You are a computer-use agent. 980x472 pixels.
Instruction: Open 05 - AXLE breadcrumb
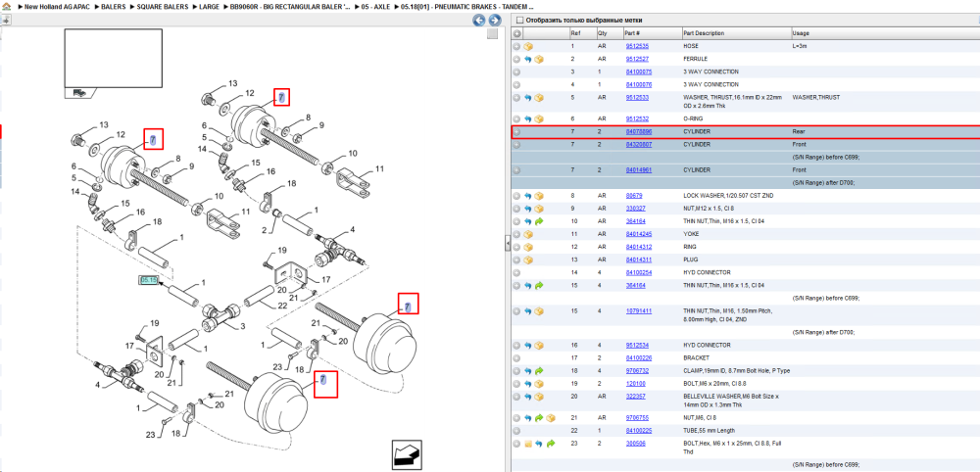[373, 6]
